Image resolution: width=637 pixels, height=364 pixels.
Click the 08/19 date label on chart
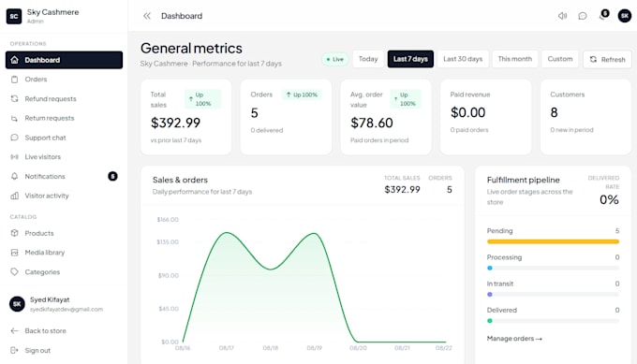[314, 348]
